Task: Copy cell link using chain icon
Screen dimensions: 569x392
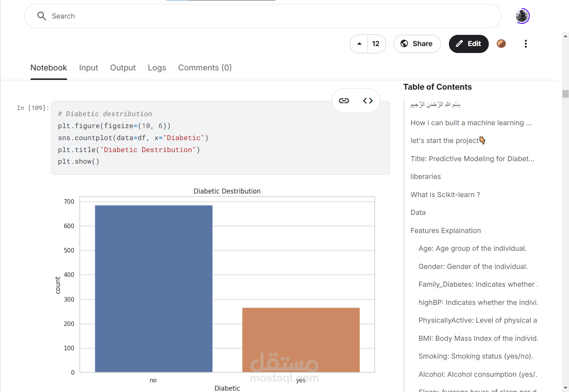Action: (x=344, y=101)
